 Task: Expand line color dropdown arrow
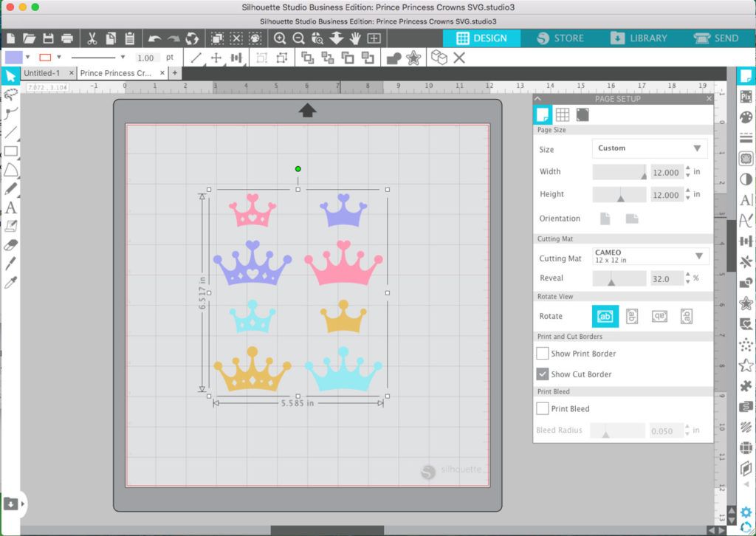tap(59, 58)
